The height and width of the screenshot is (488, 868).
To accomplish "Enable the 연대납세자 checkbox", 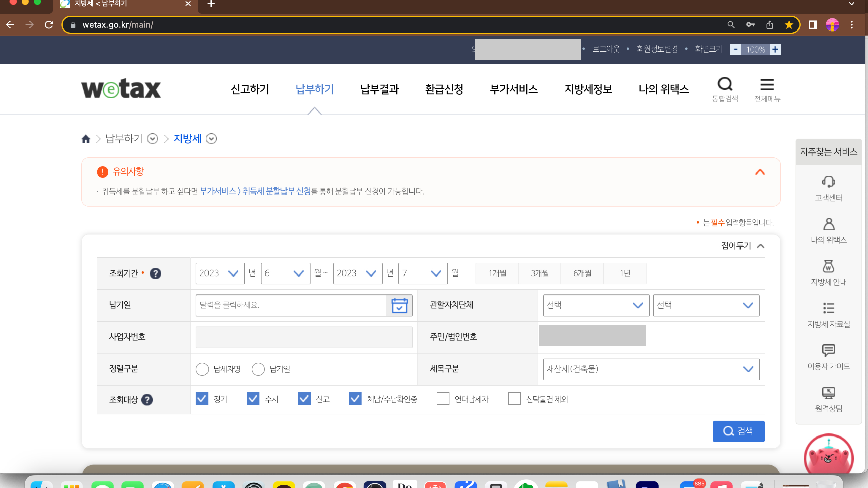I will pos(443,399).
